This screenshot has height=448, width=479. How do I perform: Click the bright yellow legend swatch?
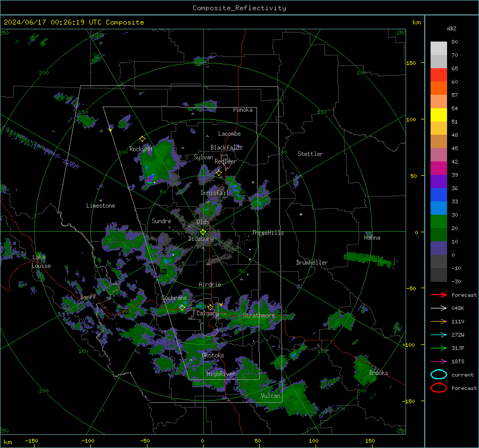coord(439,115)
